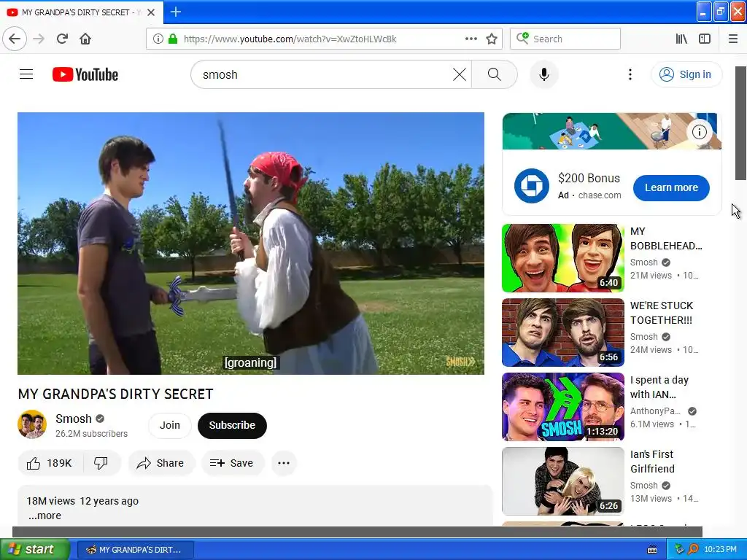Open YouTube settings three-dot menu
Viewport: 747px width, 560px height.
pyautogui.click(x=630, y=74)
